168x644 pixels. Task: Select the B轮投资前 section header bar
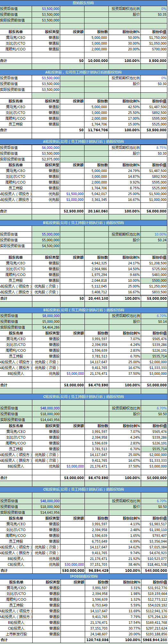click(84, 223)
